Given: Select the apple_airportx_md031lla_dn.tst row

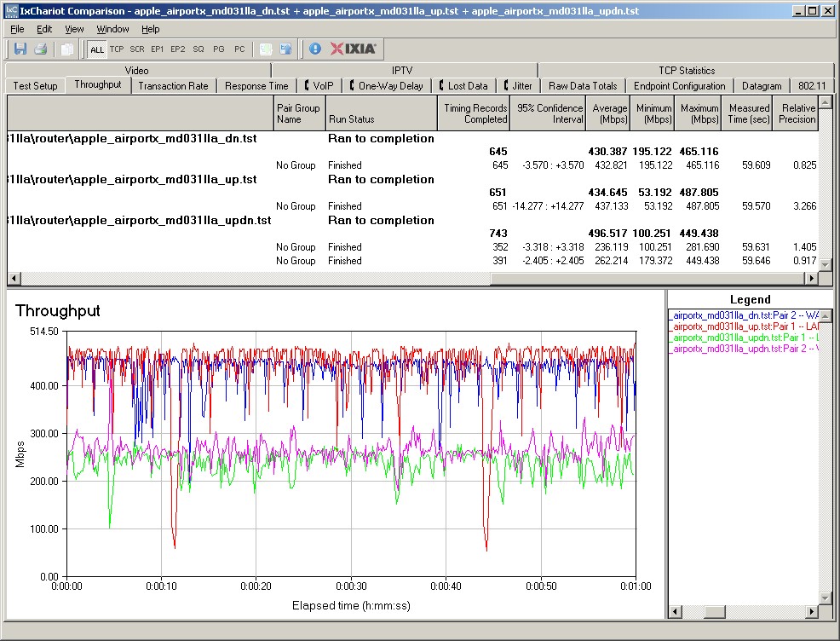Looking at the screenshot, I should point(412,138).
